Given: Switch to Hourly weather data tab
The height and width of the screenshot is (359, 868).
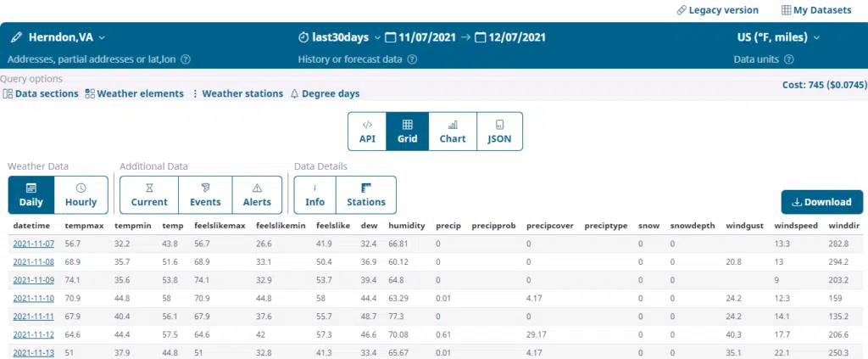Looking at the screenshot, I should pyautogui.click(x=81, y=195).
